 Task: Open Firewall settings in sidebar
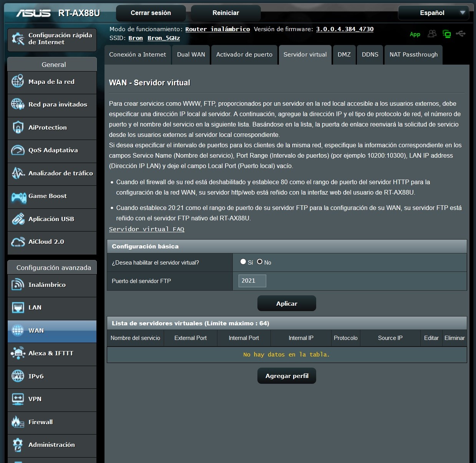52,422
